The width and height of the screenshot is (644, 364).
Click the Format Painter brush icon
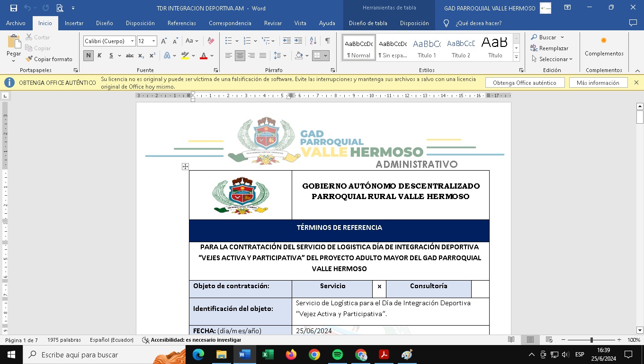[x=29, y=59]
